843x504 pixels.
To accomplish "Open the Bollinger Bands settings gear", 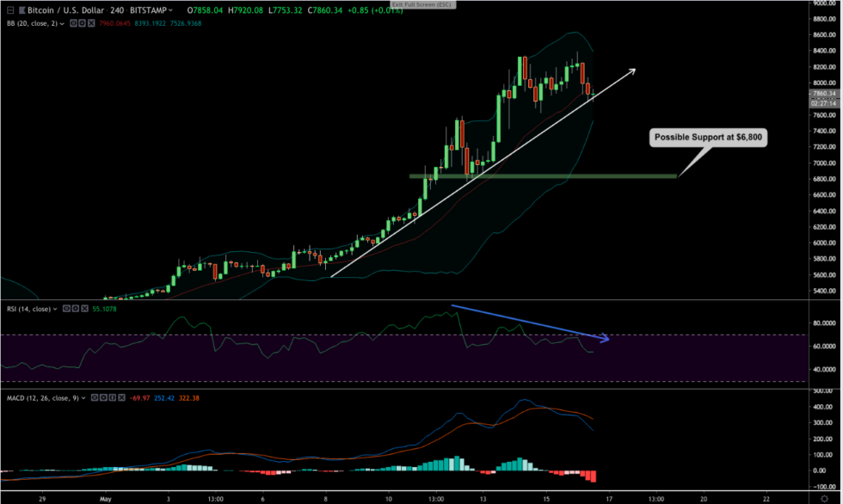I will click(82, 23).
